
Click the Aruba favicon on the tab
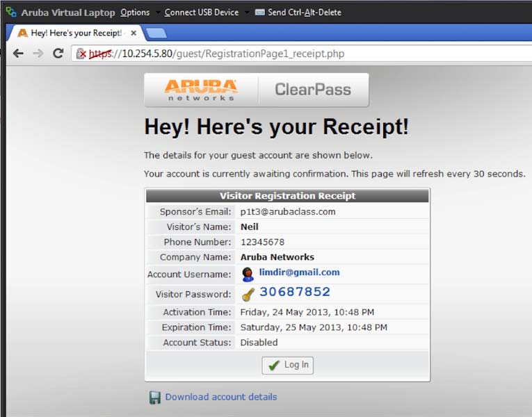(x=22, y=33)
